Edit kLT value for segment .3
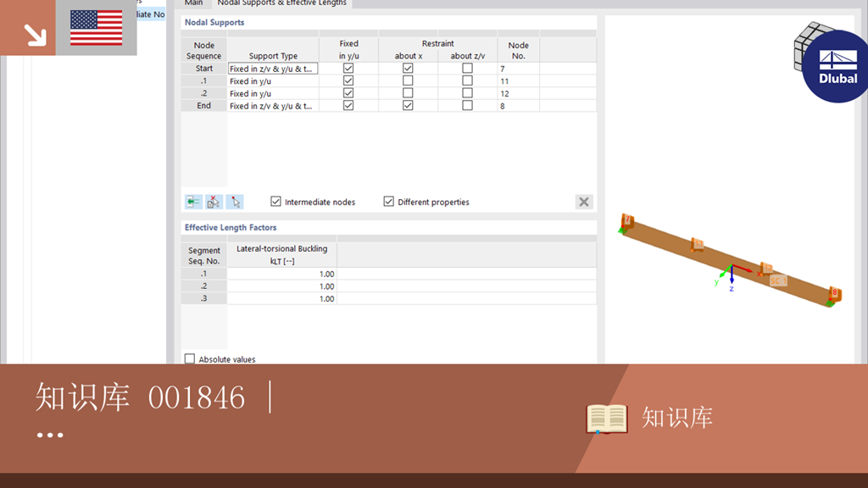Image resolution: width=868 pixels, height=488 pixels. [x=281, y=299]
